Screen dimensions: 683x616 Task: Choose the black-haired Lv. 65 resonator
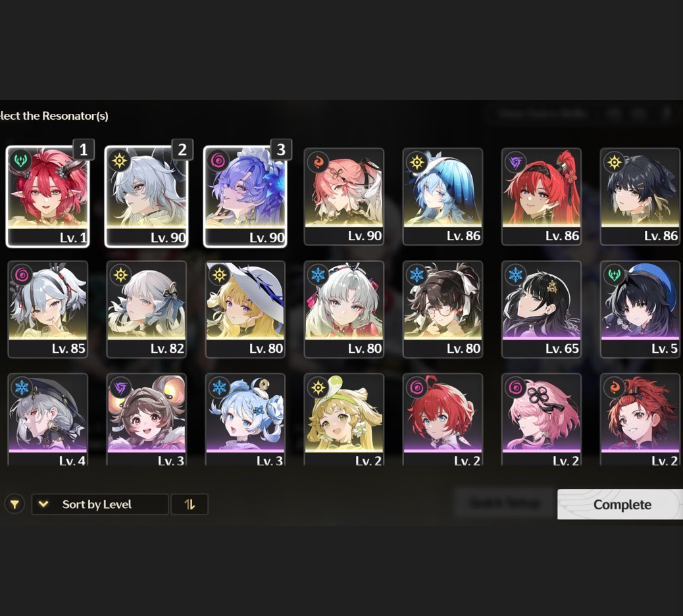coord(542,309)
